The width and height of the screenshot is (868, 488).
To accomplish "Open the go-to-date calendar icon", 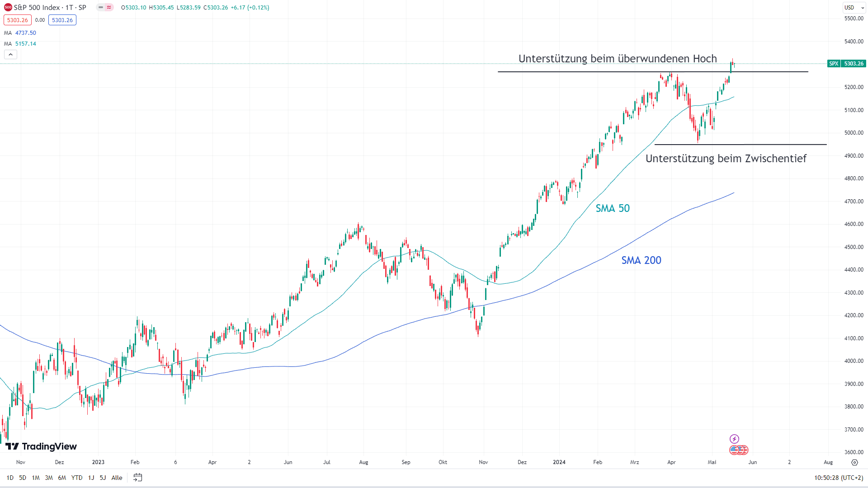I will [138, 478].
